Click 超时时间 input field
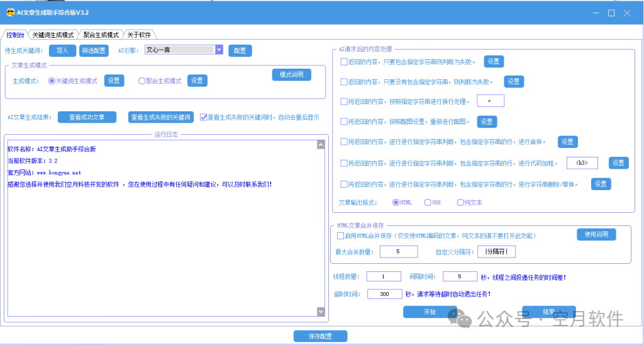Viewport: 644px width, 345px height. (x=384, y=294)
